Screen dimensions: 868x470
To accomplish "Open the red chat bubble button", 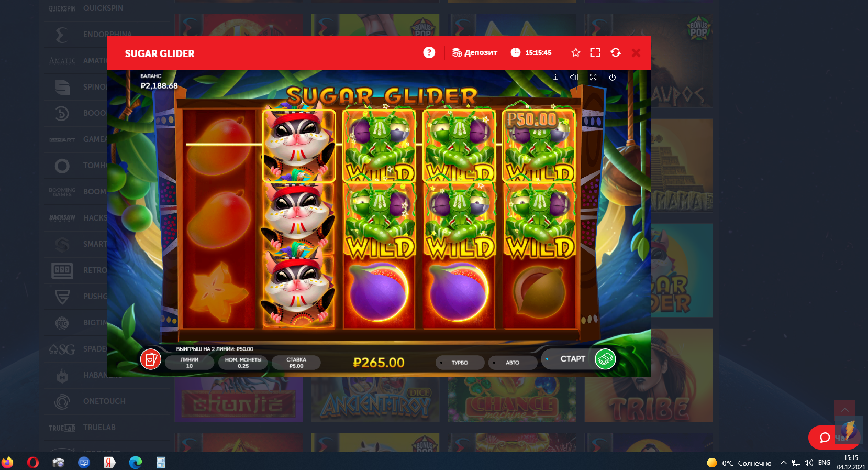I will coord(825,438).
